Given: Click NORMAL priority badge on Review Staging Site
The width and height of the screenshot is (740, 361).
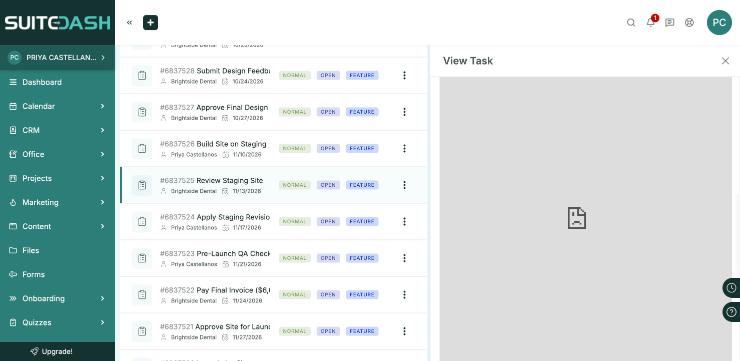Looking at the screenshot, I should (294, 185).
